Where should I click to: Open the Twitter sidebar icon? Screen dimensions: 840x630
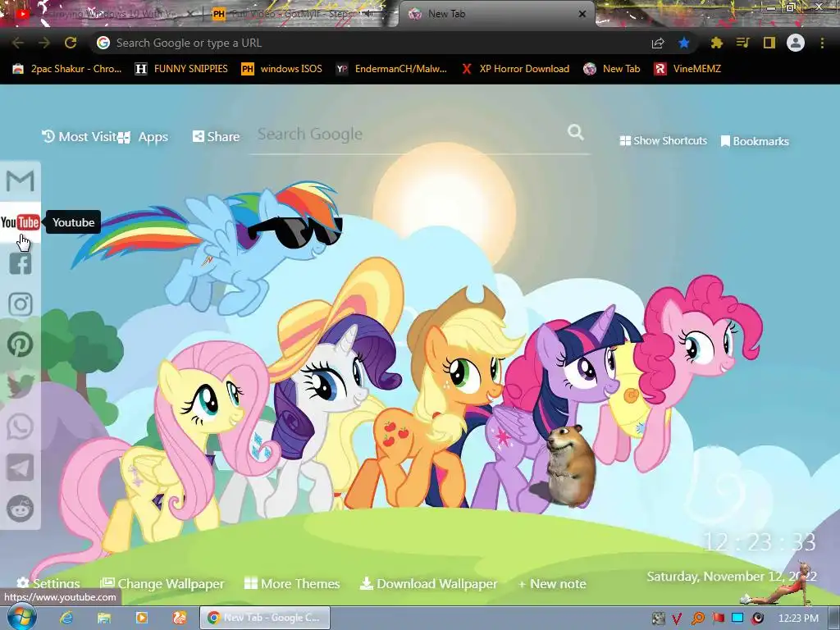(x=21, y=386)
